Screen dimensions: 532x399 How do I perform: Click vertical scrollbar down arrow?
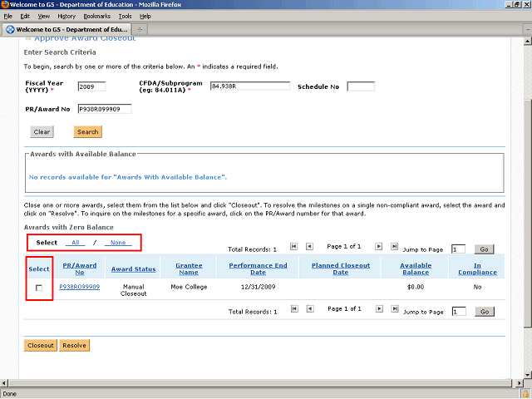[527, 375]
